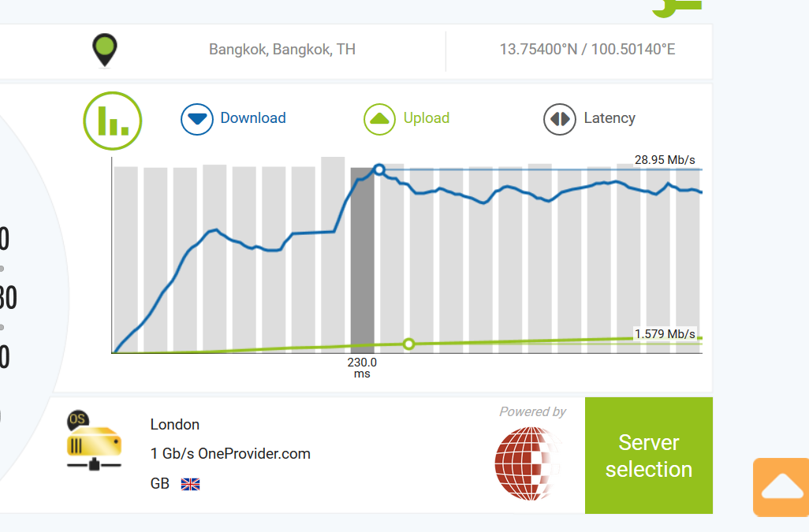The width and height of the screenshot is (809, 532).
Task: Toggle the Upload graph label
Action: pos(427,118)
